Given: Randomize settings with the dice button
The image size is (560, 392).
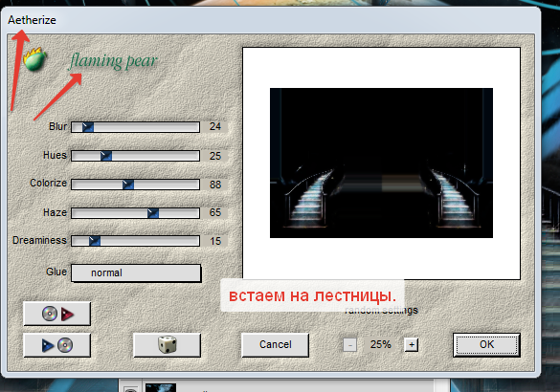Looking at the screenshot, I should [x=168, y=345].
